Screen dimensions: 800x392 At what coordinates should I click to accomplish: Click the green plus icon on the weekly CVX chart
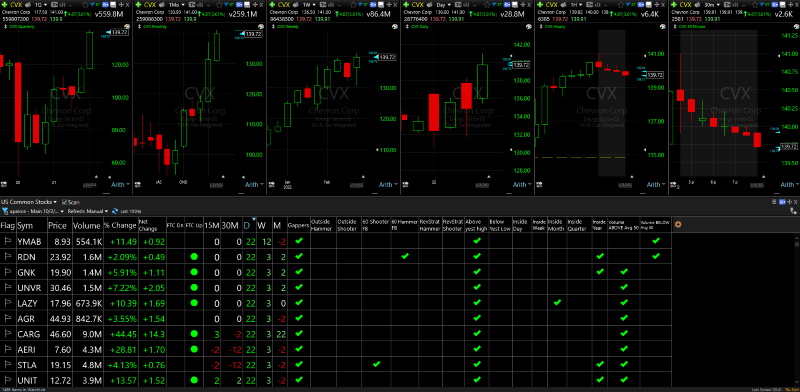(x=271, y=5)
